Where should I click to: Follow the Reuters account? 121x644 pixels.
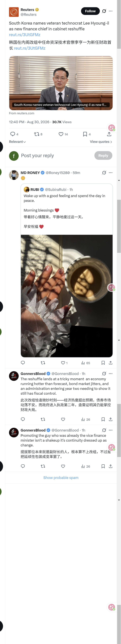pos(90,11)
